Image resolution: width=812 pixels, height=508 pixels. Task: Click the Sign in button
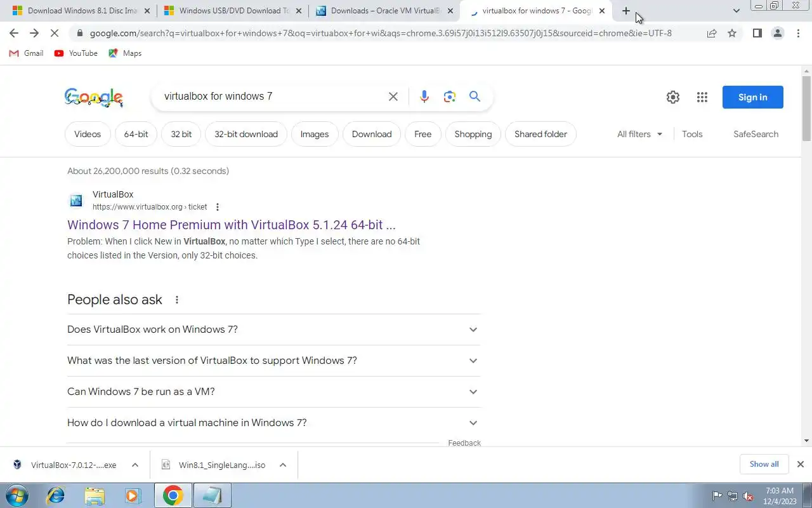pos(753,97)
